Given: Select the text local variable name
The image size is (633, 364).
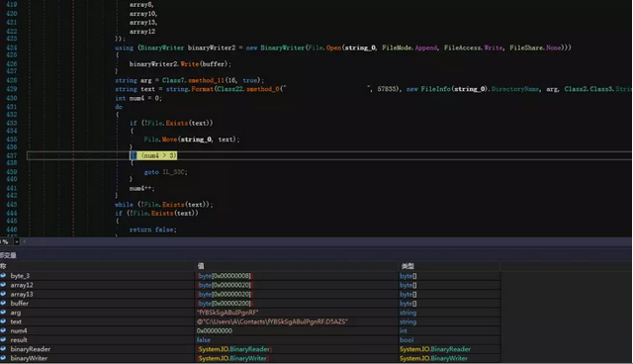Looking at the screenshot, I should tap(16, 321).
